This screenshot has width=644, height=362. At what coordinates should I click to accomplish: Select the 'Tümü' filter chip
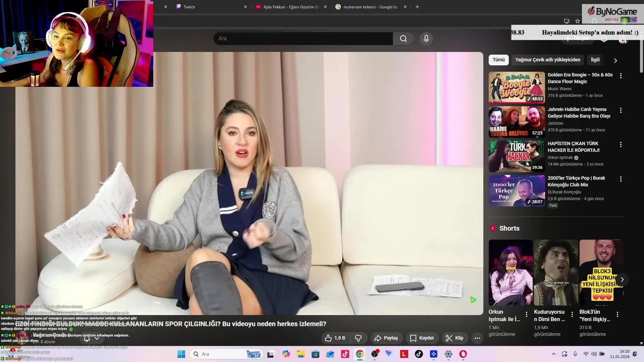(x=499, y=60)
